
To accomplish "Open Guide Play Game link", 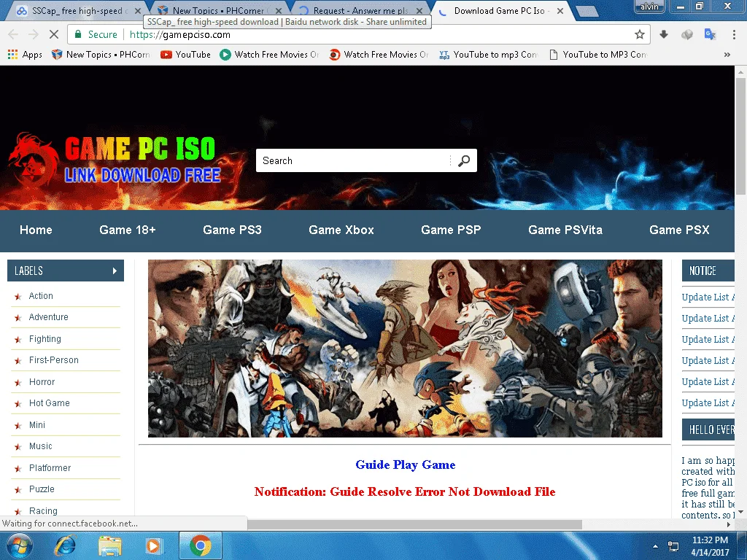I will [x=406, y=464].
